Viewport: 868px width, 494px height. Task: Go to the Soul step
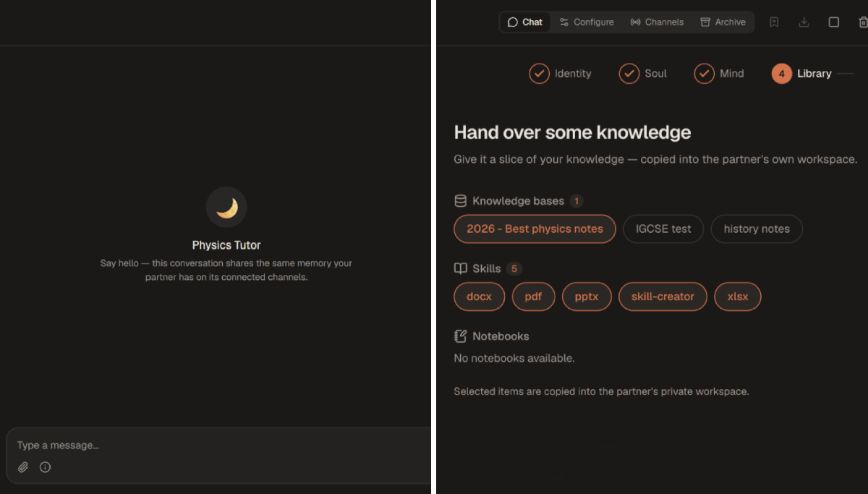643,74
